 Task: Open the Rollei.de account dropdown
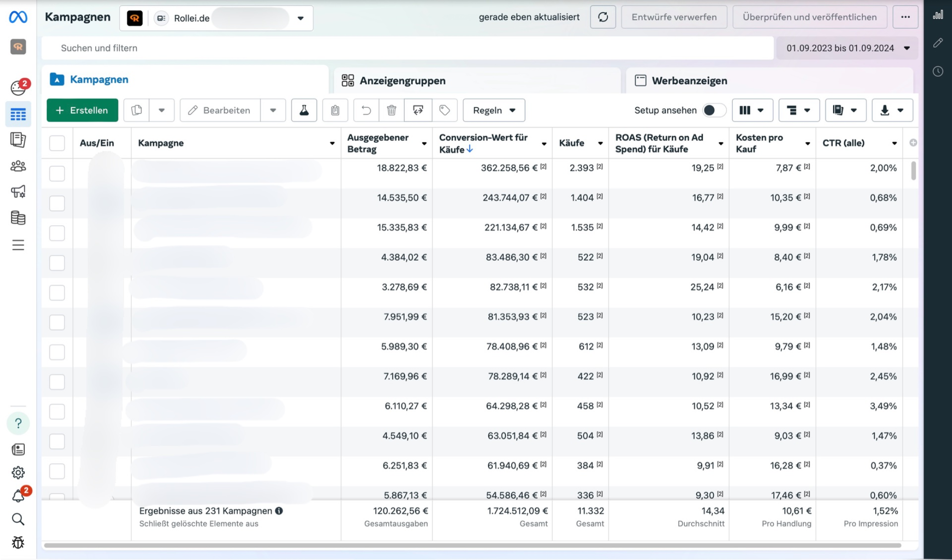[x=216, y=18]
